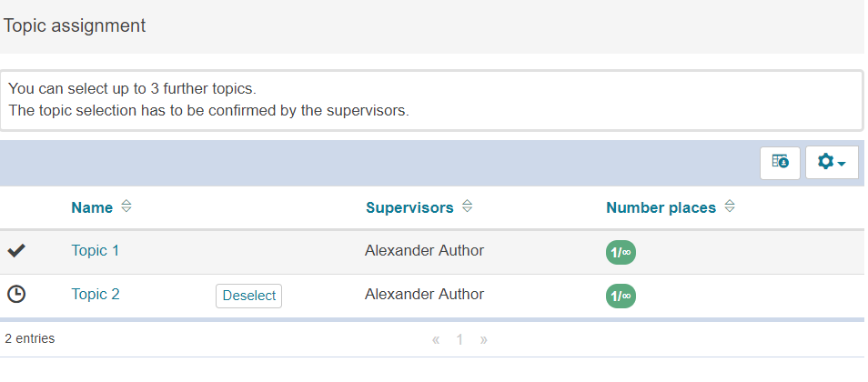This screenshot has height=382, width=868.
Task: Sort by Name using sort arrows
Action: 126,207
